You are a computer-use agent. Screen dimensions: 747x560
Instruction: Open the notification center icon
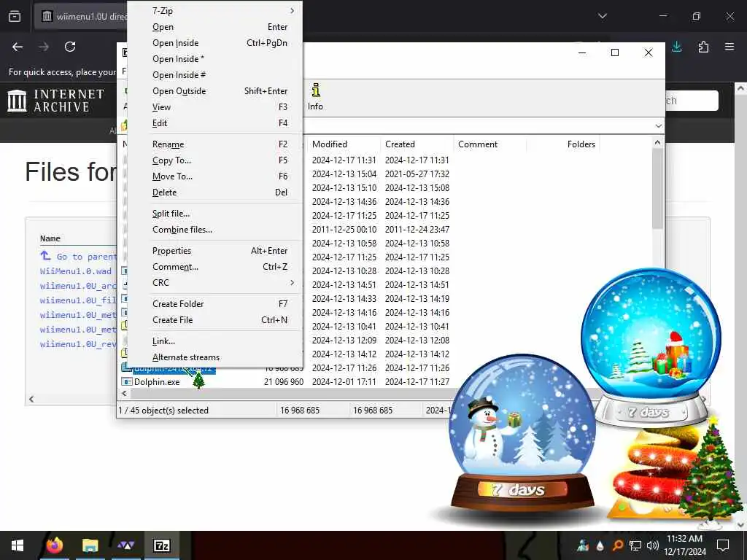tap(723, 545)
